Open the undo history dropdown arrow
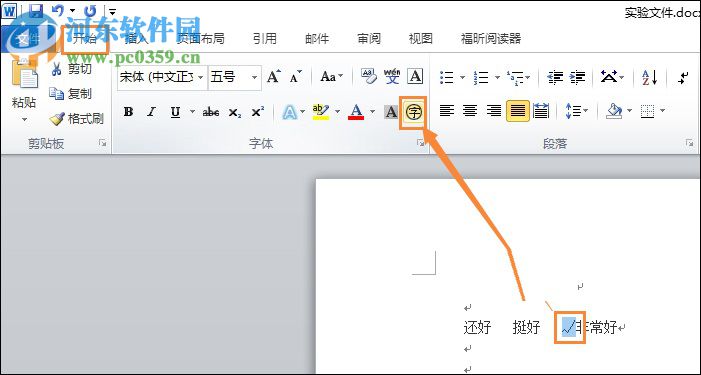Screen dimensions: 701x375 [x=72, y=11]
